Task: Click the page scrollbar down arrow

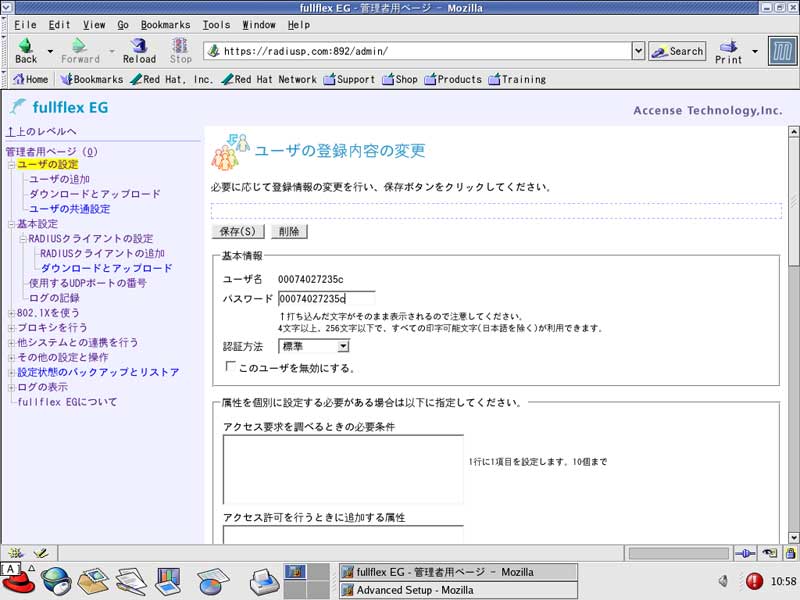Action: click(x=793, y=538)
